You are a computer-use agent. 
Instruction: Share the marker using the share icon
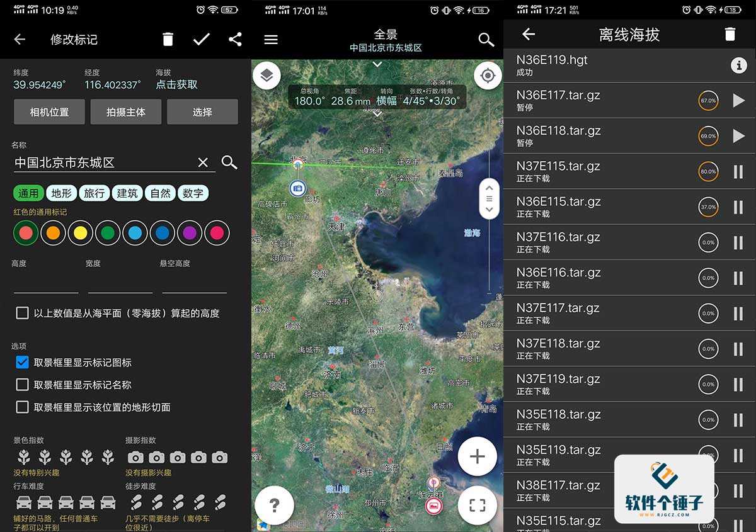coord(234,39)
